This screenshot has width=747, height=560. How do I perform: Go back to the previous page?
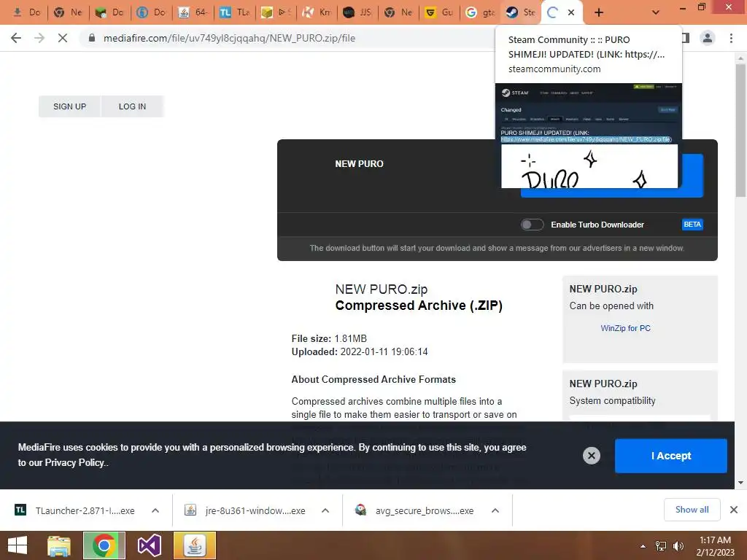pyautogui.click(x=16, y=38)
